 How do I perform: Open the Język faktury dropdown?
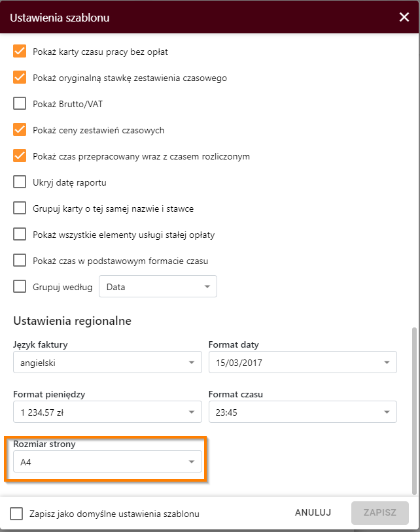(107, 362)
